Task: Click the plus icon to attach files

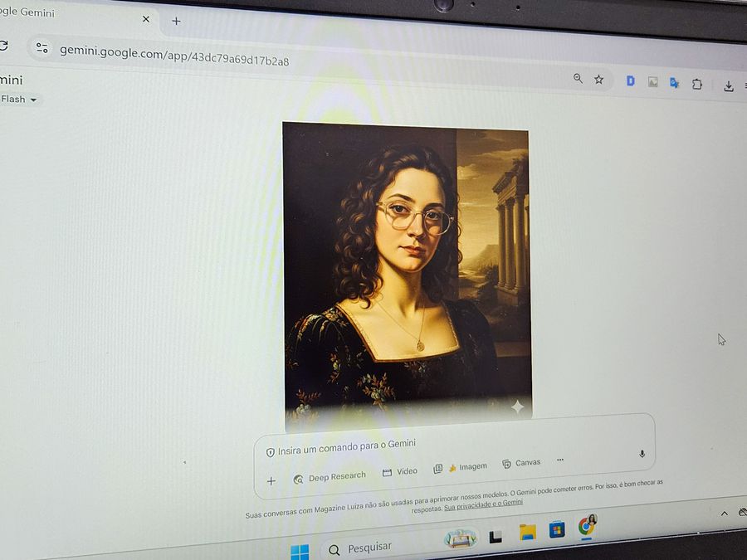Action: pos(271,480)
